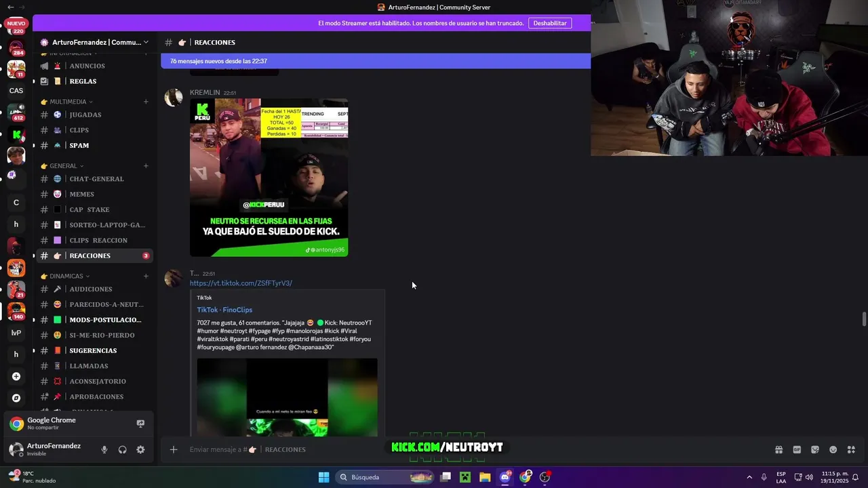The height and width of the screenshot is (488, 868).
Task: Open the SORTEO-LAPTOP-GA... channel
Action: (x=95, y=225)
